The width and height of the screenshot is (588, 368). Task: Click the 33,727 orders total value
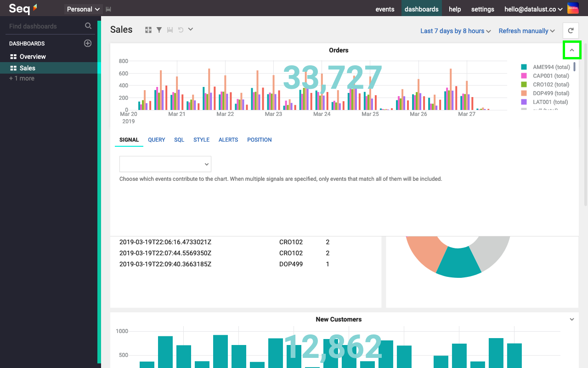tap(333, 77)
